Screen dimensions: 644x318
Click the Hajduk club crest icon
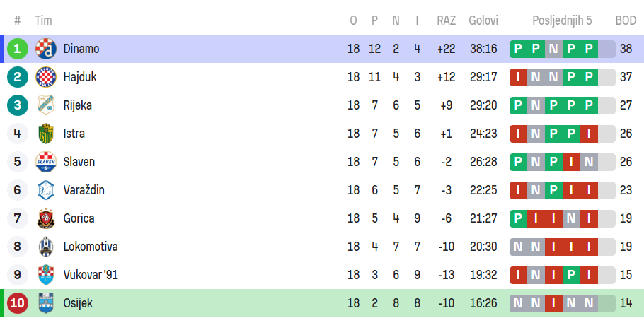46,77
